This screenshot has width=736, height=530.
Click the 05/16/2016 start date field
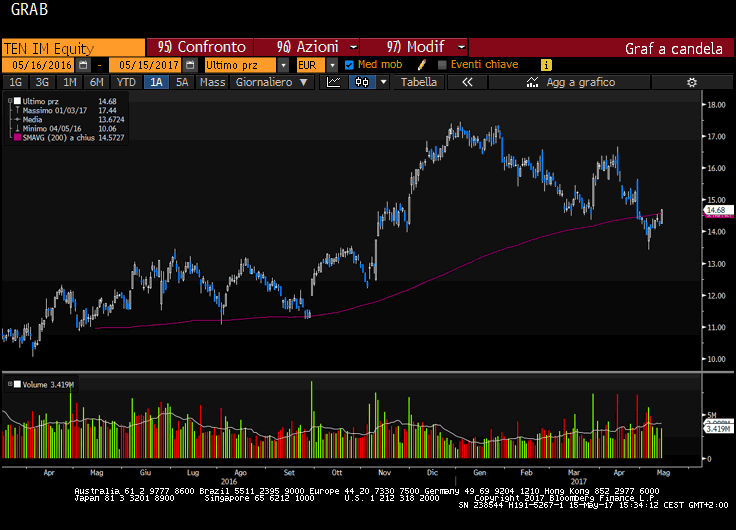point(40,65)
